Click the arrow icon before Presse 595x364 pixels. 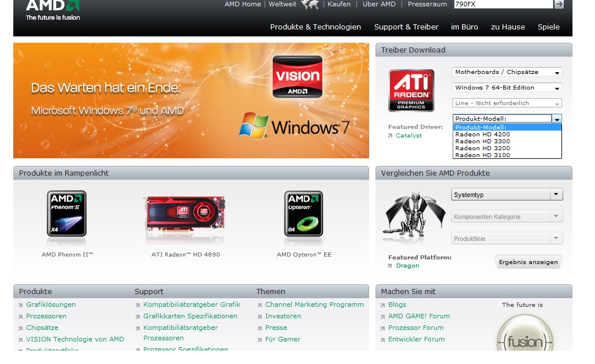(x=259, y=328)
